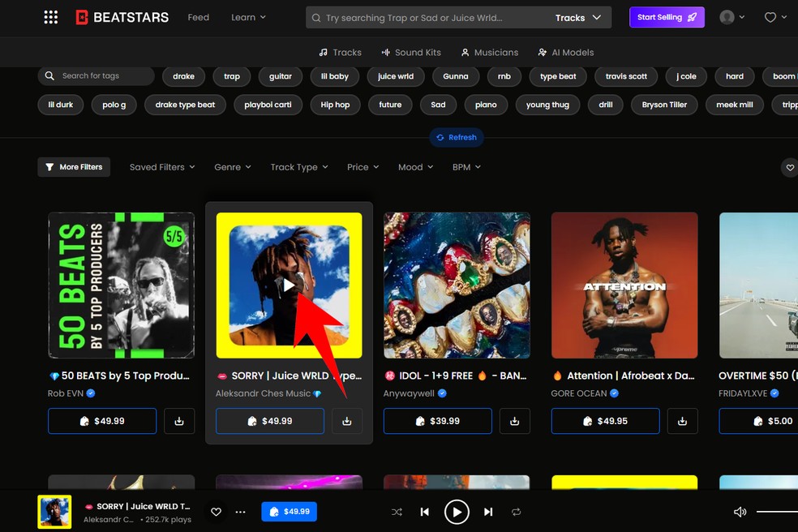
Task: Toggle repeat in the player
Action: (x=516, y=512)
